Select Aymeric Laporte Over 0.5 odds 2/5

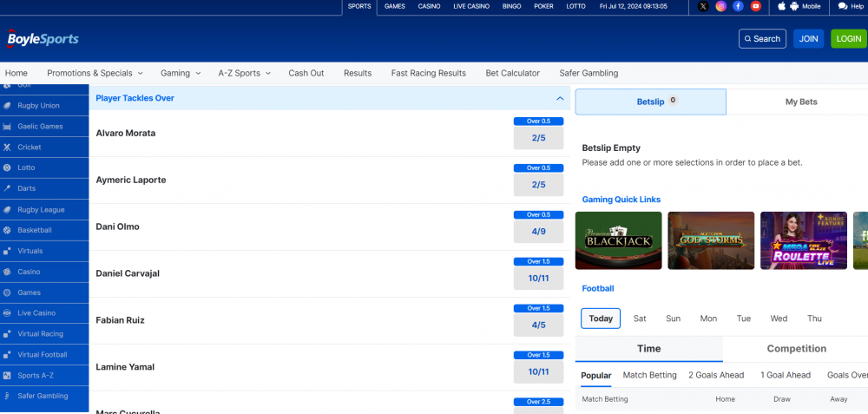click(539, 185)
